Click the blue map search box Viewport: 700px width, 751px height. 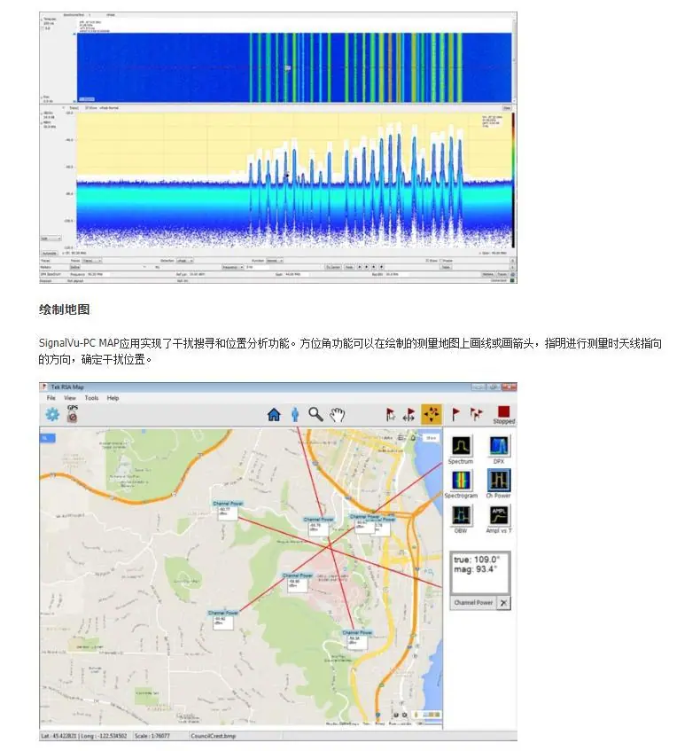[x=48, y=438]
